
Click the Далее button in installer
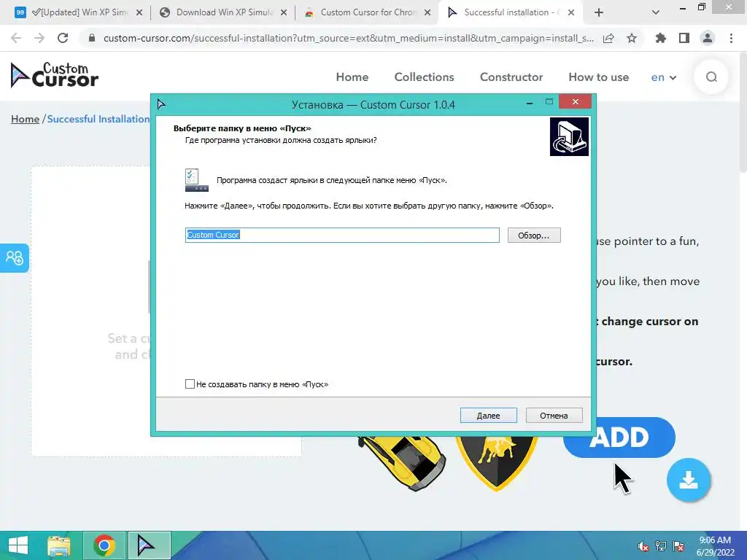(488, 415)
